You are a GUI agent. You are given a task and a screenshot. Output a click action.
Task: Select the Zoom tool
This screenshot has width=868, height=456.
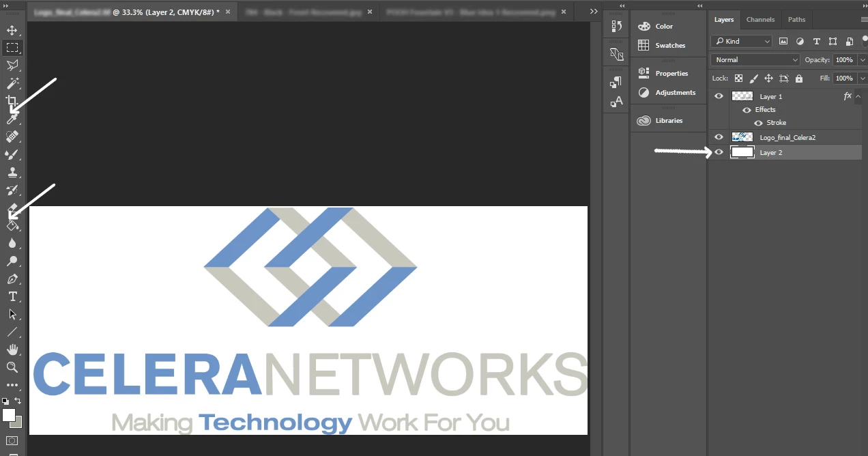(x=12, y=367)
